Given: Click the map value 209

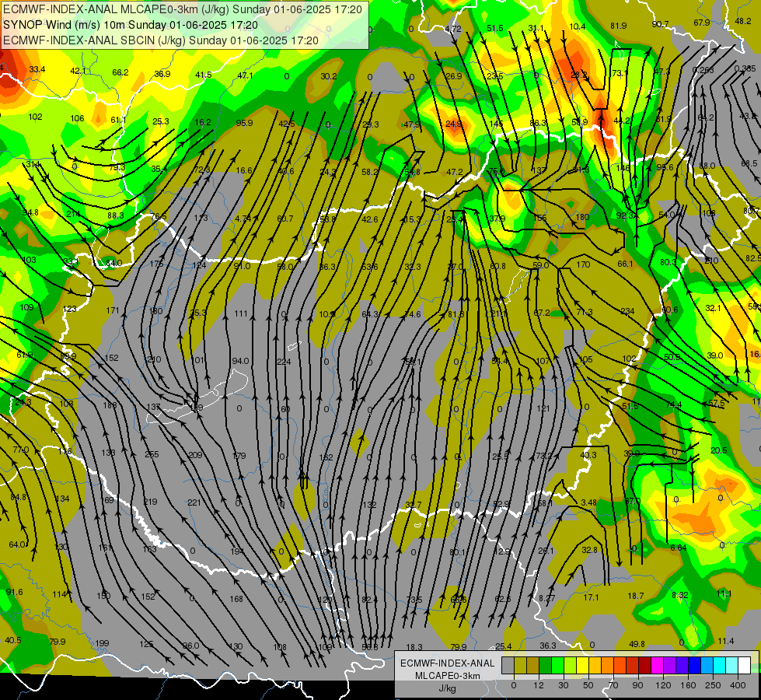Looking at the screenshot, I should 195,455.
